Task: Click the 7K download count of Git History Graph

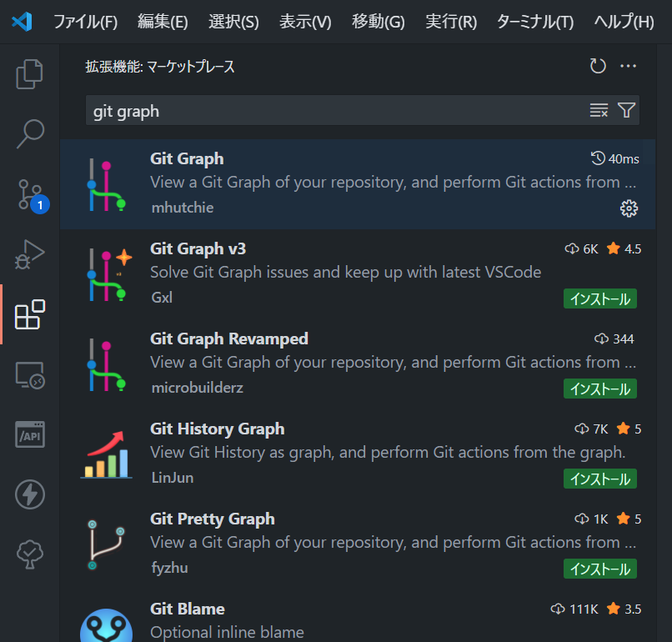Action: 591,429
